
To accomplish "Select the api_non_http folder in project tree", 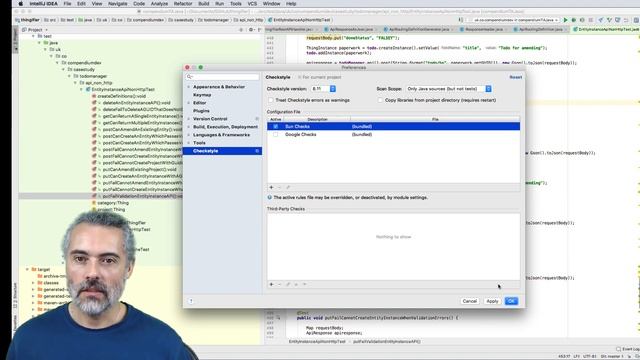I will point(98,83).
